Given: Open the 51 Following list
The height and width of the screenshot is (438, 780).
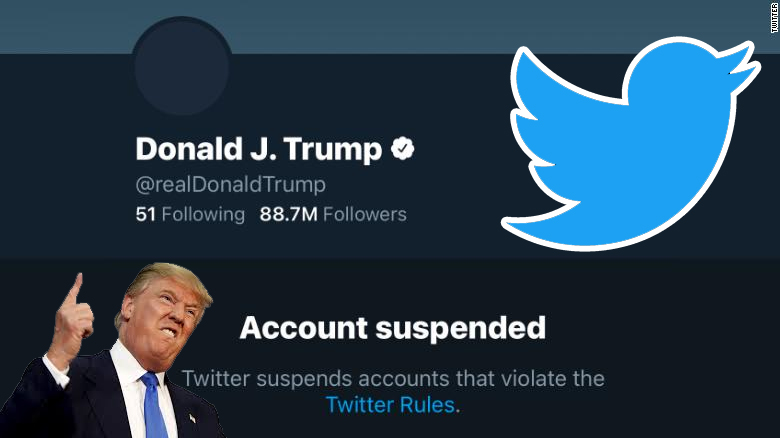Looking at the screenshot, I should [x=189, y=214].
